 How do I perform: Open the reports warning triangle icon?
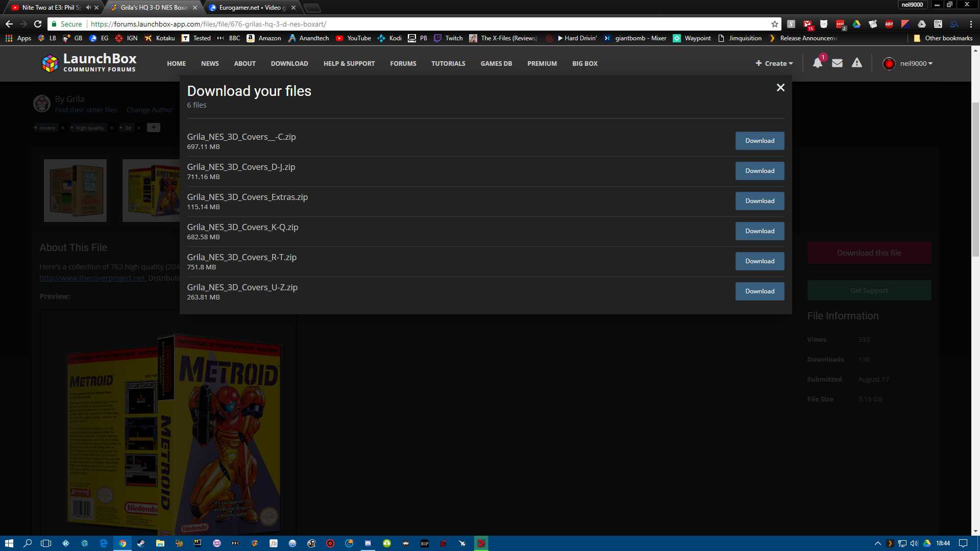[x=857, y=63]
